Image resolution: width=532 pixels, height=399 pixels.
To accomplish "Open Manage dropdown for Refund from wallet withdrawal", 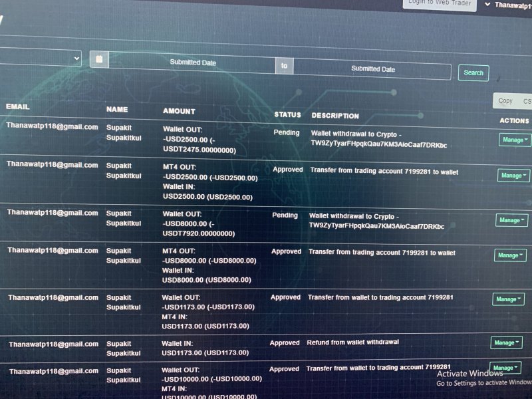I will 506,342.
